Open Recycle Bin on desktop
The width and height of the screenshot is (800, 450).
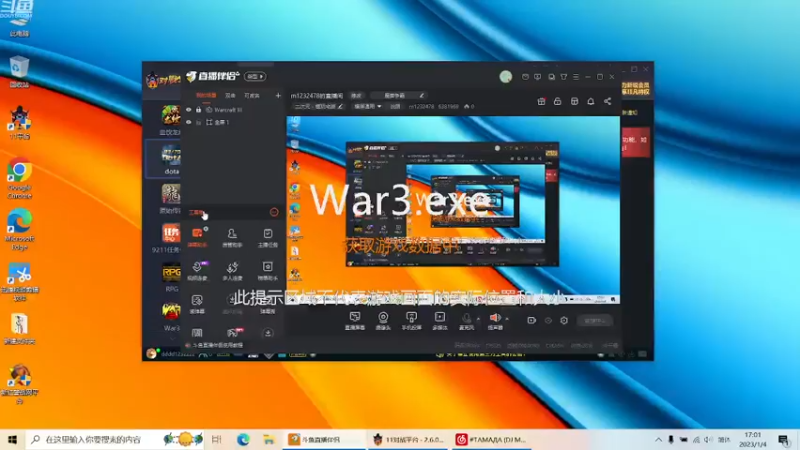tap(19, 71)
